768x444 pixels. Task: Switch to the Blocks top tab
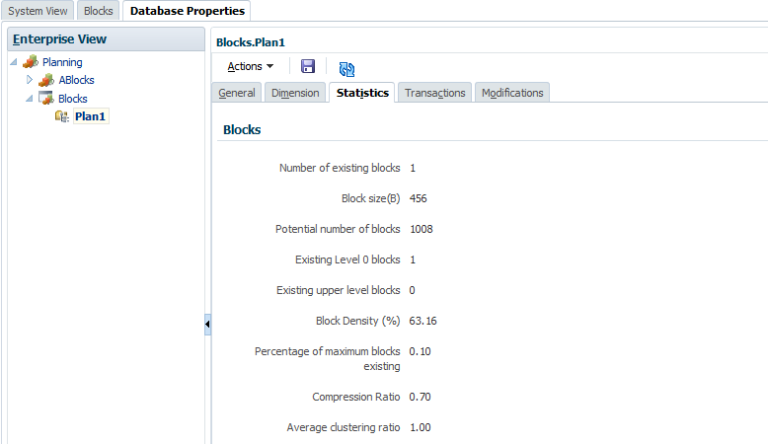[x=98, y=11]
